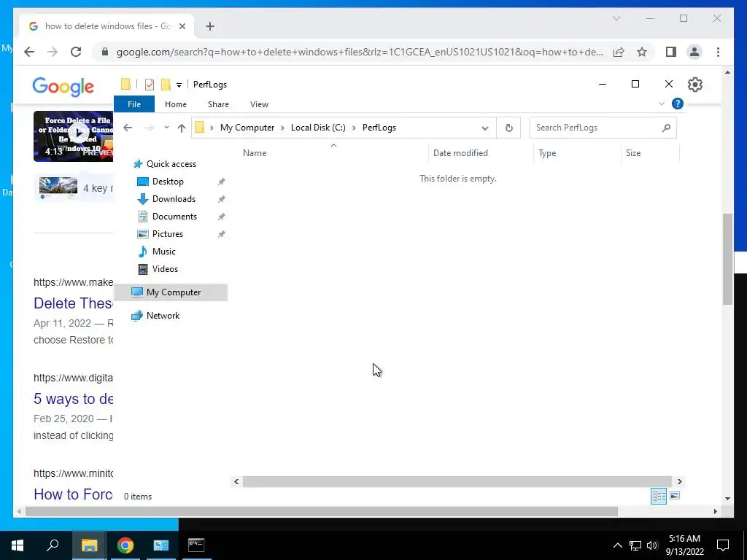Screen dimensions: 747x560
Task: Open the View ribbon tab
Action: [x=259, y=104]
